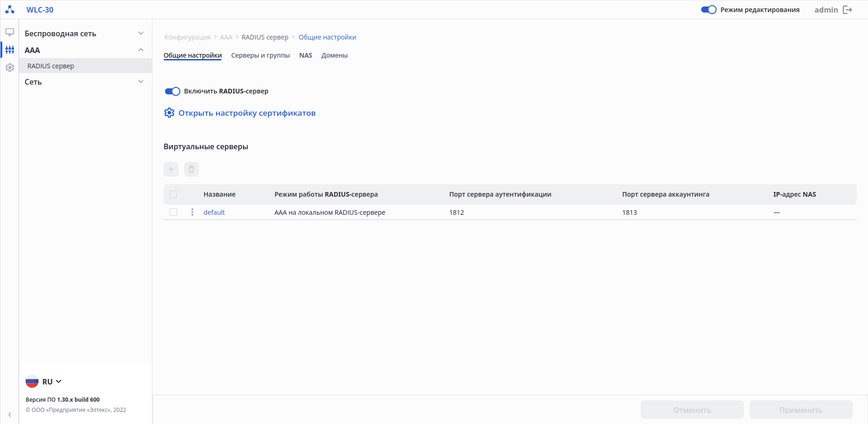The width and height of the screenshot is (868, 424).
Task: Toggle the edit mode switch
Action: [709, 10]
